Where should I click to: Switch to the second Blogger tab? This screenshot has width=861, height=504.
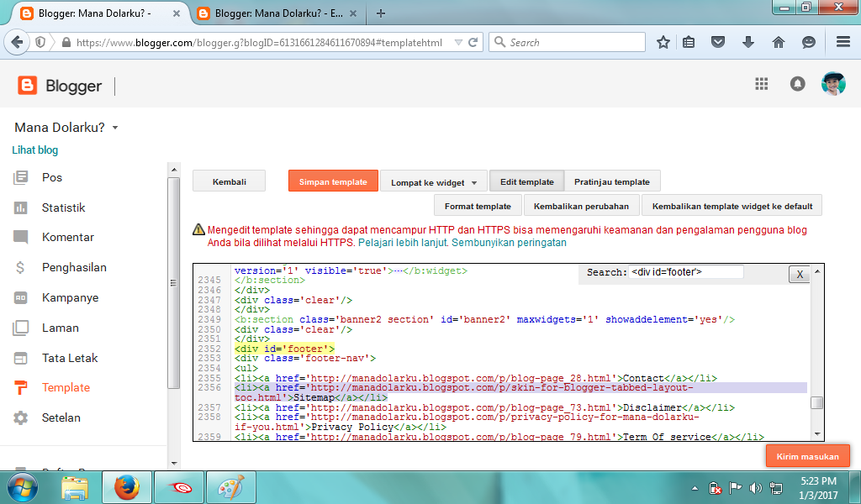[277, 13]
